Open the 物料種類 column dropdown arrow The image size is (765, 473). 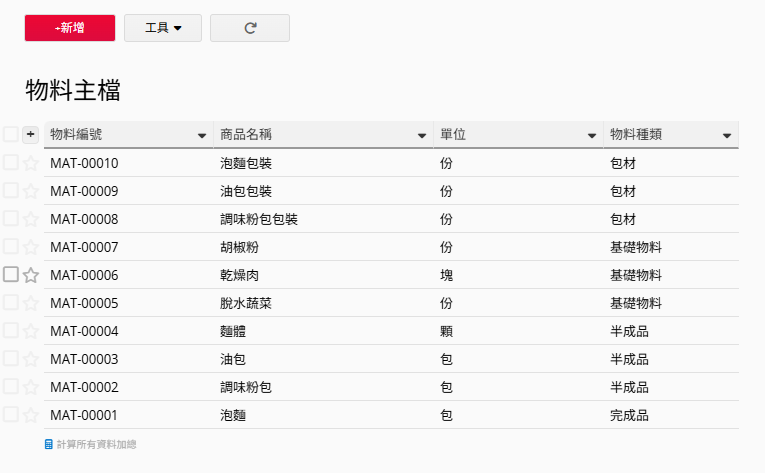coord(727,135)
